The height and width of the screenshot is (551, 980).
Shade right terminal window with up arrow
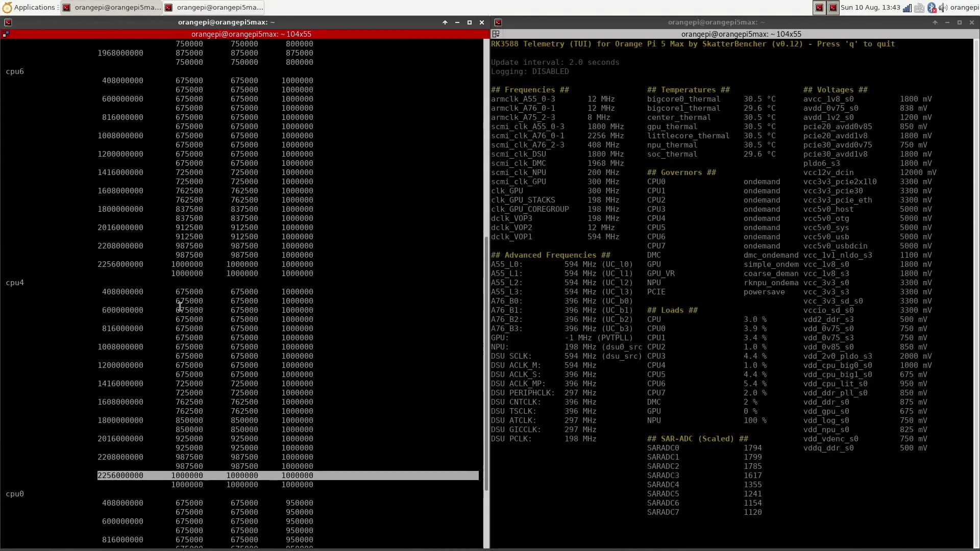click(x=935, y=22)
